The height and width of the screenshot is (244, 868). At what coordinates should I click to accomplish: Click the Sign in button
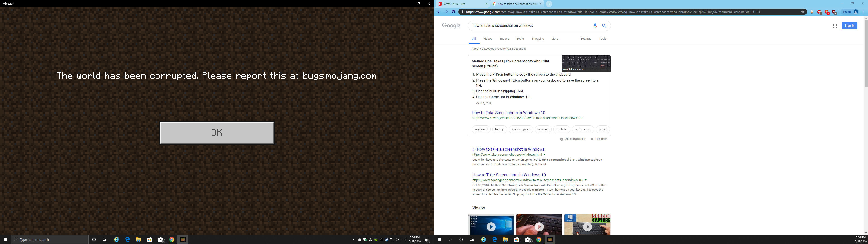tap(849, 26)
